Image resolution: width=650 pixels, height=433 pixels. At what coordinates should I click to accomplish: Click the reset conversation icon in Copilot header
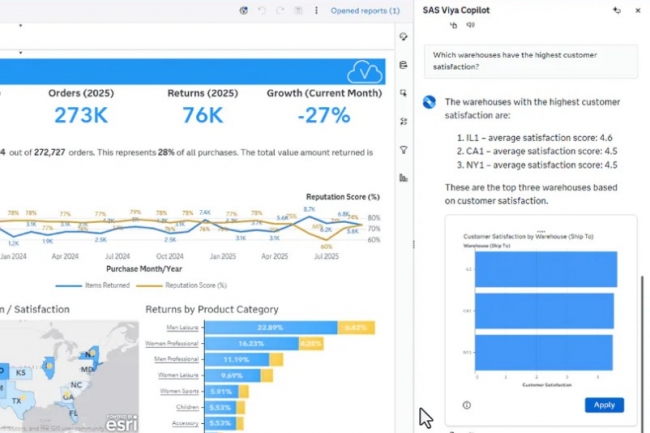click(x=617, y=10)
